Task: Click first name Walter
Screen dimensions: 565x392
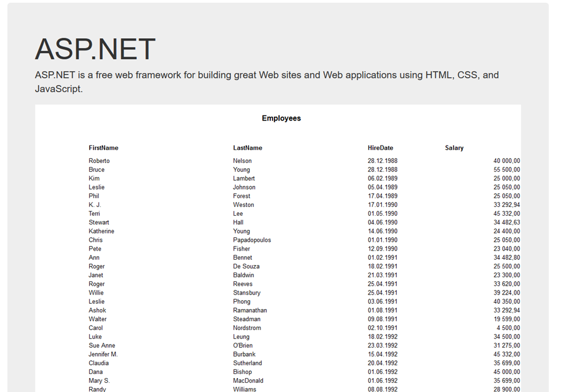Action: [x=97, y=319]
